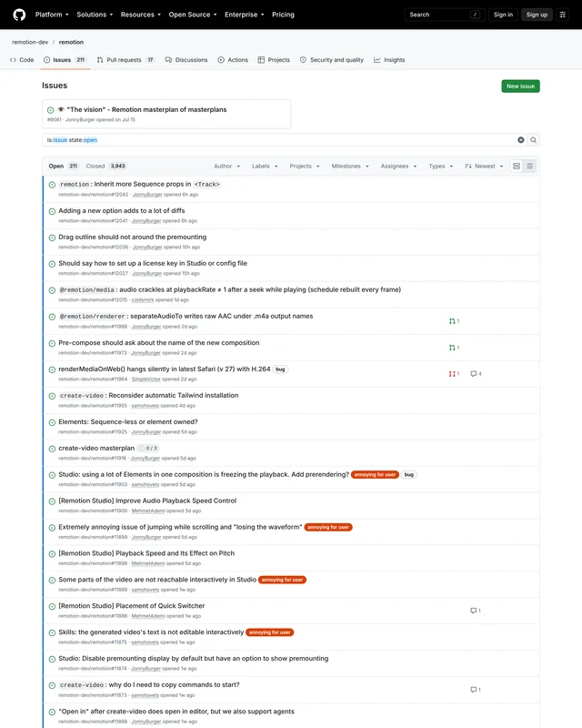The image size is (582, 728).
Task: Open issue Reconsider automatic Tailwind installation
Action: pyautogui.click(x=149, y=396)
